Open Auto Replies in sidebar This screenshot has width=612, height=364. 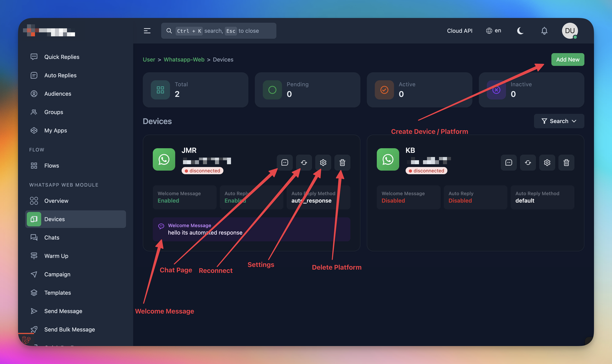point(76,75)
